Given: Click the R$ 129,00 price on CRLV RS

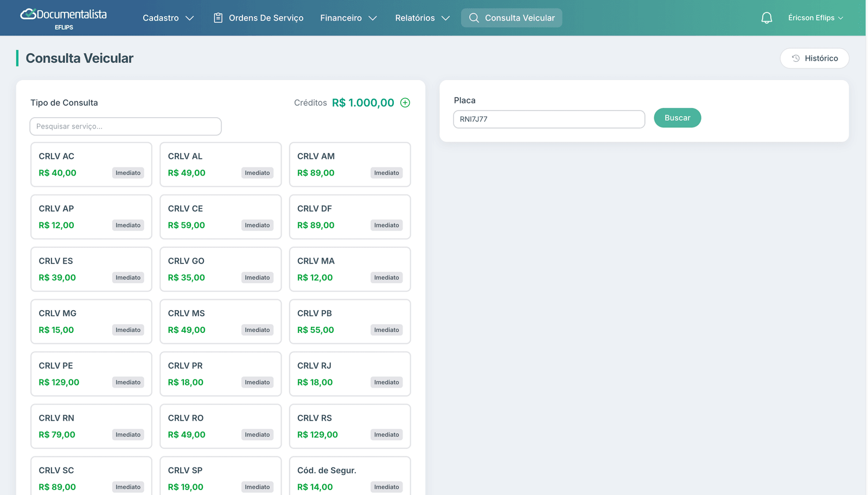Looking at the screenshot, I should click(317, 434).
